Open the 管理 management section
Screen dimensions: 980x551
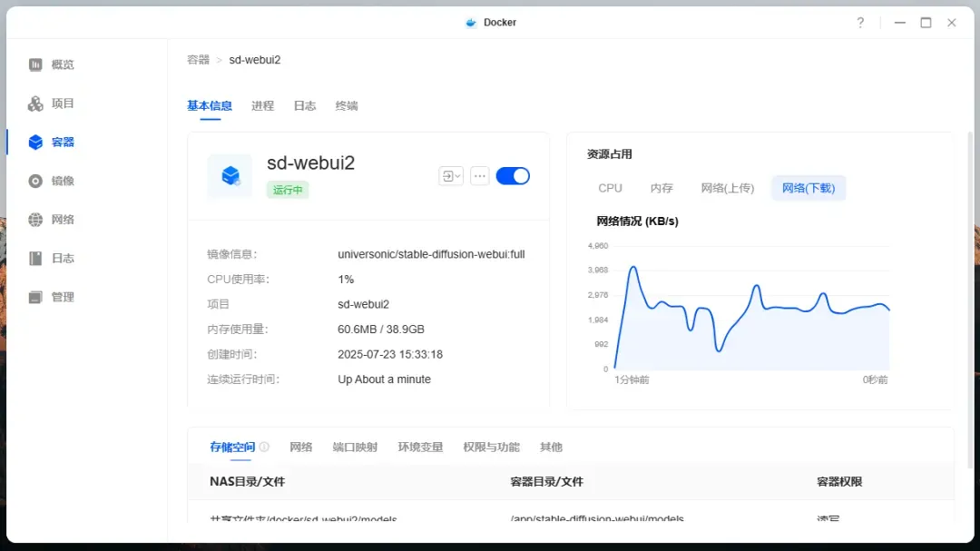[x=51, y=297]
